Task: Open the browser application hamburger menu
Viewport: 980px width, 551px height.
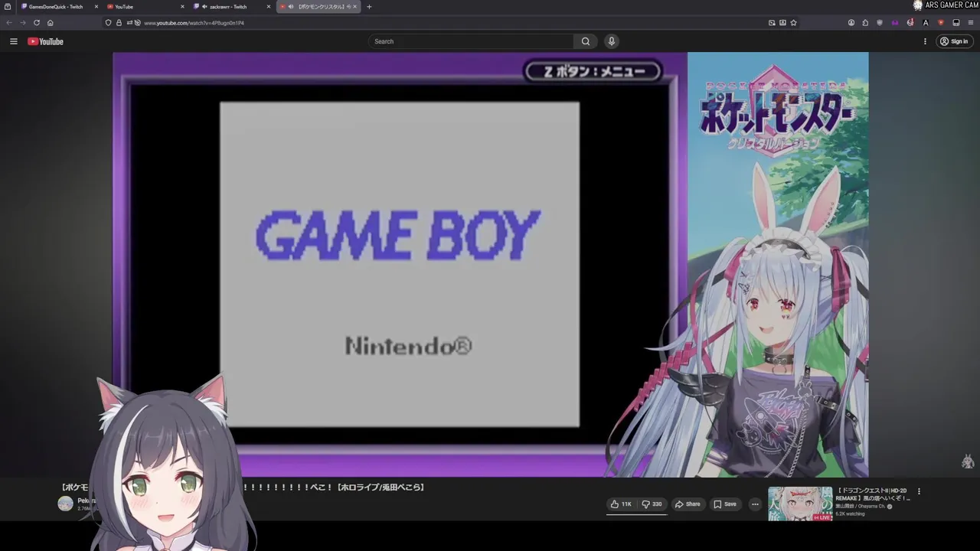Action: point(969,23)
